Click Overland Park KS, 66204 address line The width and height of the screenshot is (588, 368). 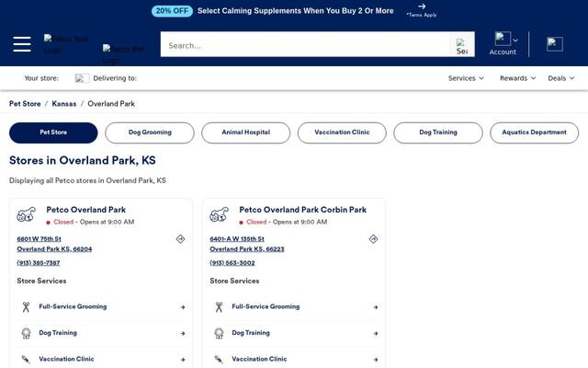tap(54, 249)
